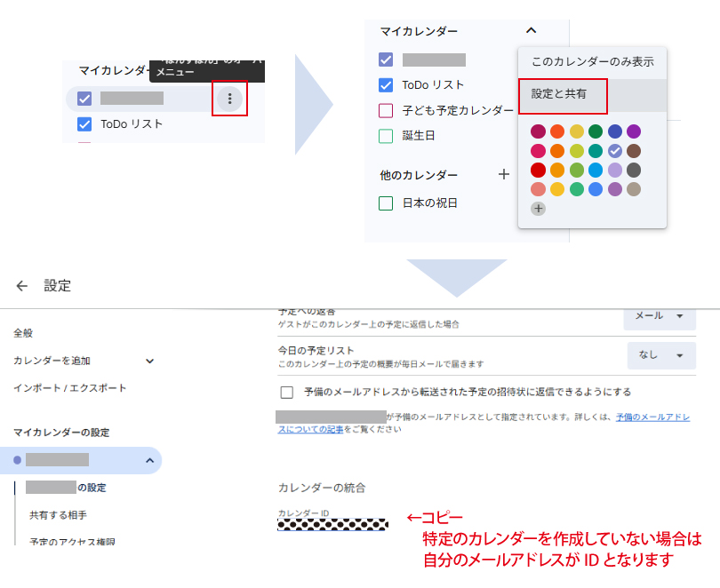Open the メール dropdown for replies

pos(660,315)
